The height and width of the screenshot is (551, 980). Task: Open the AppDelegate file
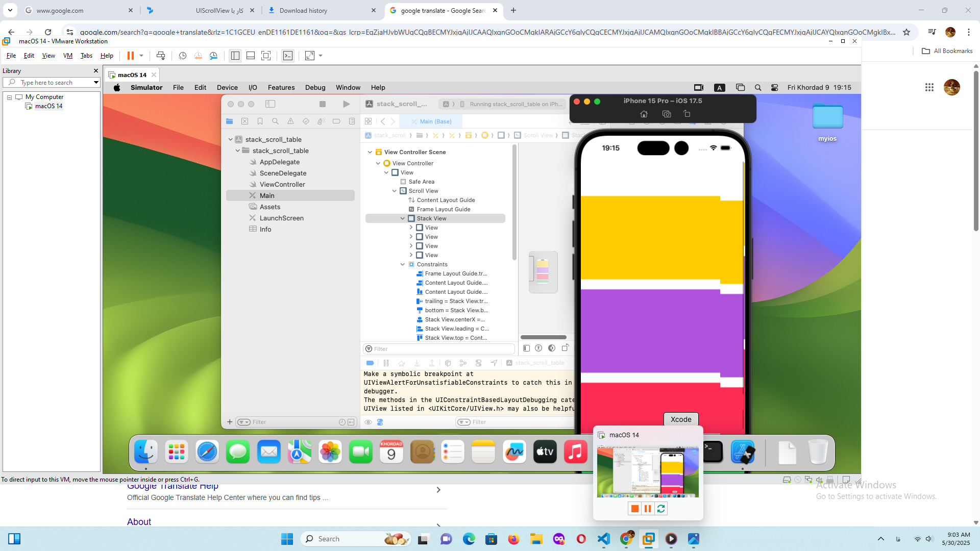click(279, 162)
